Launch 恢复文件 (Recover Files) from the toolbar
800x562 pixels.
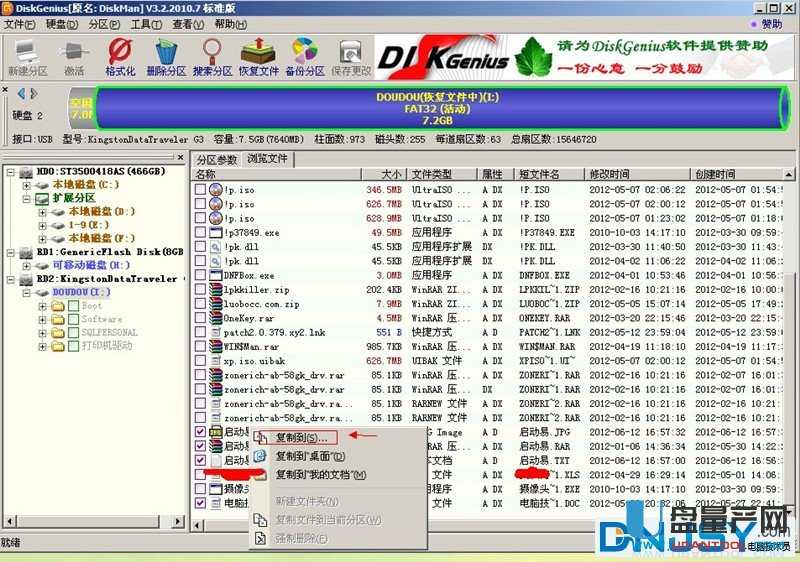click(258, 55)
